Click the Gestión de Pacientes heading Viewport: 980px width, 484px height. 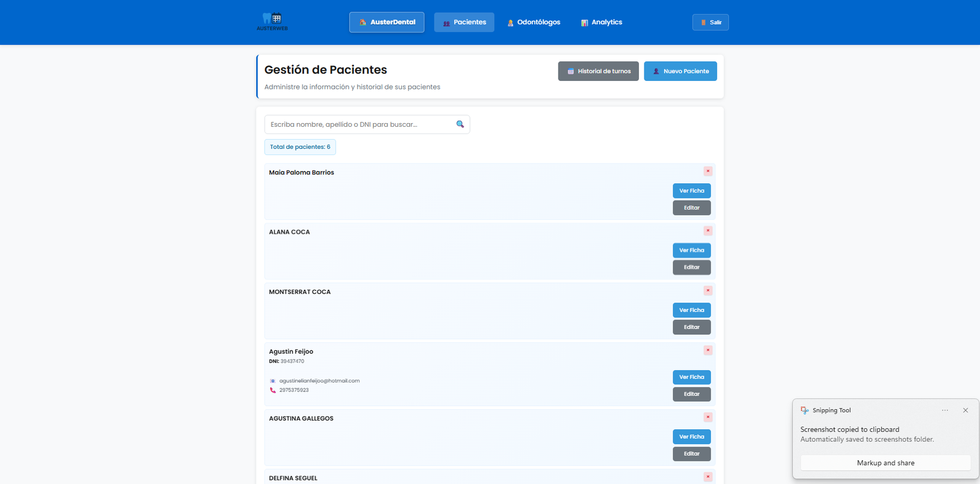click(x=326, y=70)
